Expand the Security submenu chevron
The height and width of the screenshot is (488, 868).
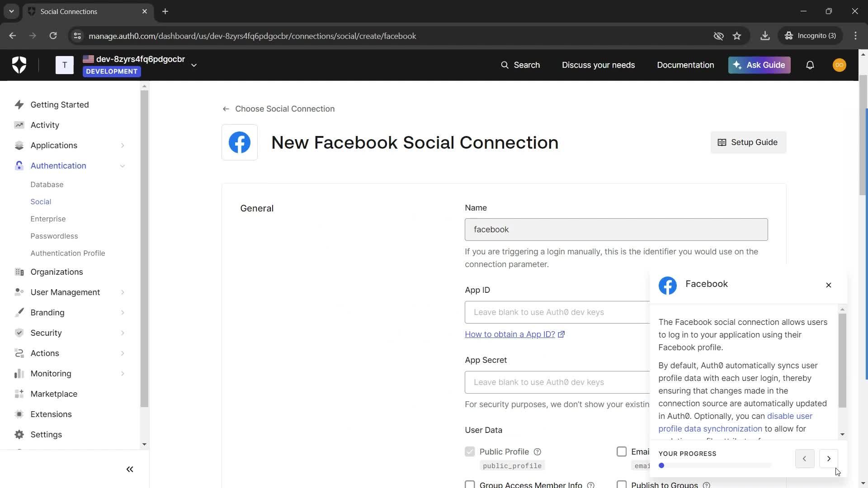click(x=123, y=333)
